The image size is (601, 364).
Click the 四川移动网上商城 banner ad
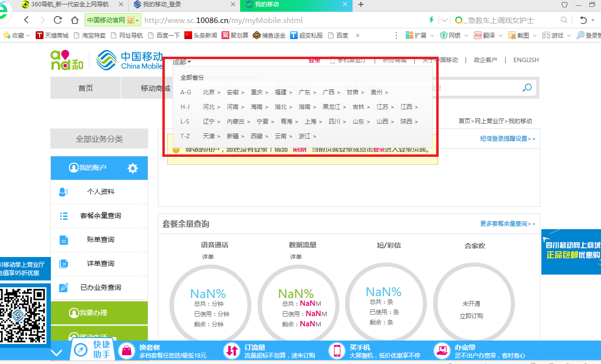pyautogui.click(x=571, y=252)
